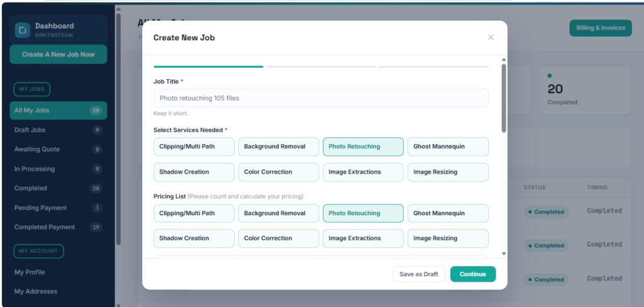
Task: Click the Job Title input field
Action: point(321,98)
